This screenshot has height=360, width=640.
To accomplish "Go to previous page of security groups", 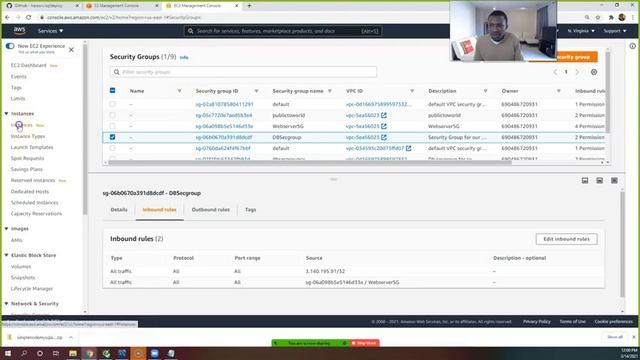I will (x=555, y=72).
